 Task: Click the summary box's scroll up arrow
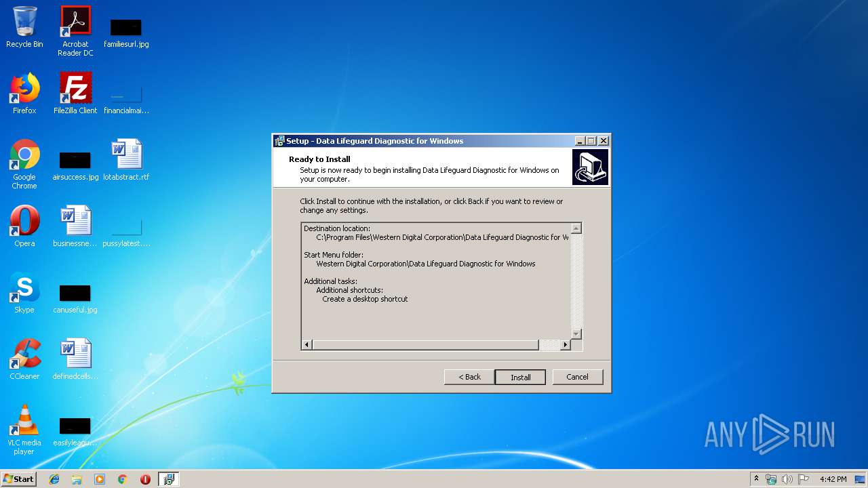576,228
